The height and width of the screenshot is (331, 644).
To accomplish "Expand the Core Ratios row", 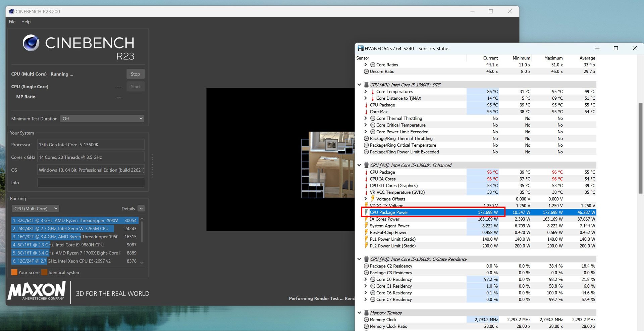I will (x=366, y=65).
